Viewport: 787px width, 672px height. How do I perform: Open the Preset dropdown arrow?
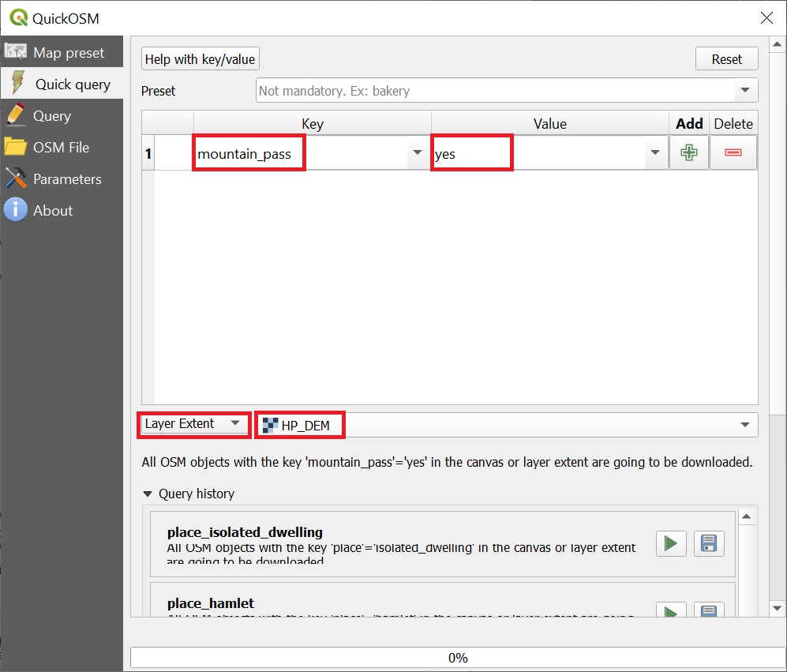coord(745,90)
